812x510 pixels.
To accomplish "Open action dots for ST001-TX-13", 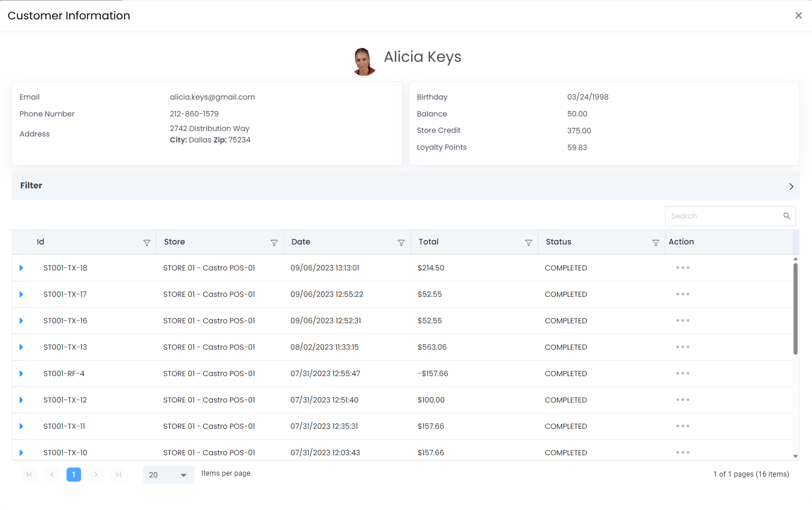I will (x=682, y=347).
